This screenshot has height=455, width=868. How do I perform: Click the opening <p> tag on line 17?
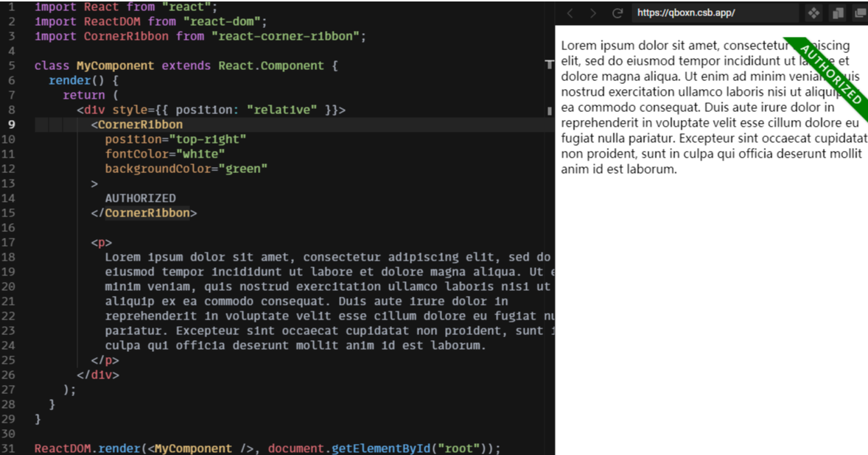[x=102, y=242]
